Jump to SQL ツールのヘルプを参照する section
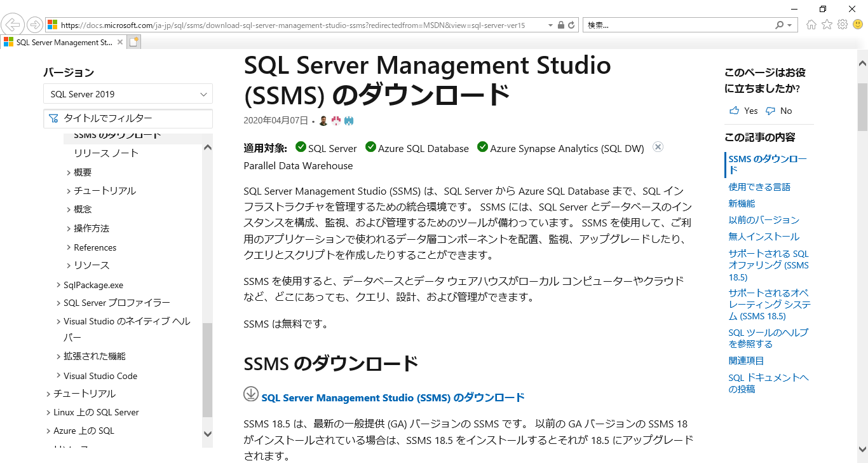Screen dimensions: 868x463 pyautogui.click(x=768, y=338)
